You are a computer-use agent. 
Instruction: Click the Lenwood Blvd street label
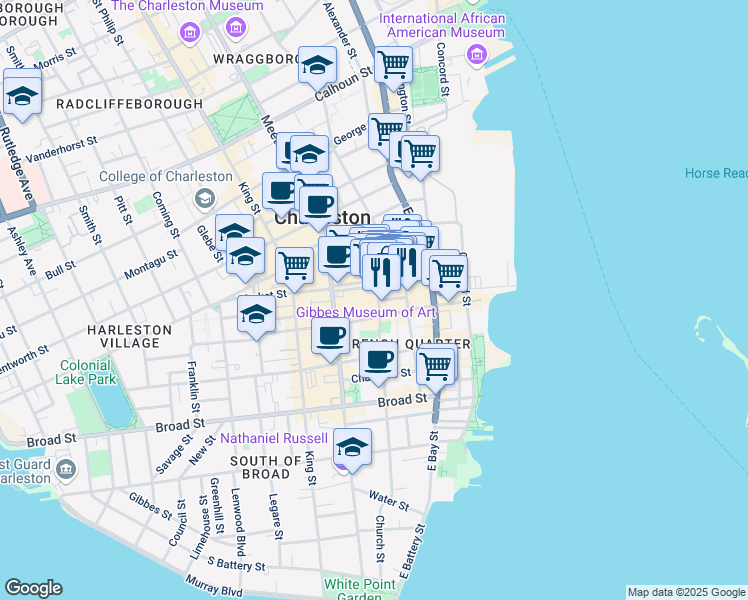tap(238, 522)
